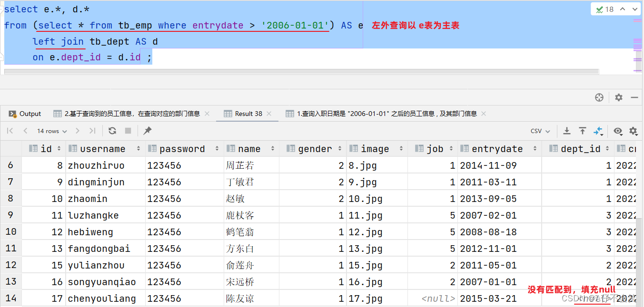Viewport: 644px width, 307px height.
Task: Toggle the value preview eye icon
Action: click(617, 131)
